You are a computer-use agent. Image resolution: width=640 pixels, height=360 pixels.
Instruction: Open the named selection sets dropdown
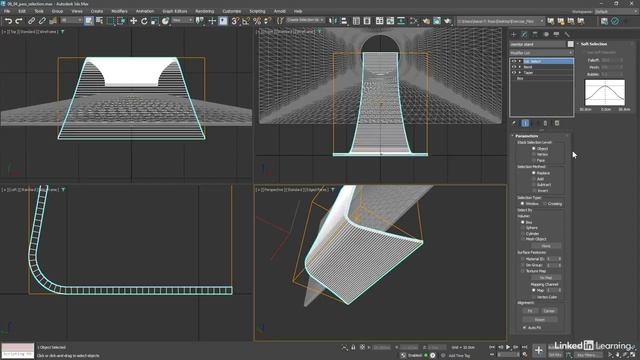305,20
